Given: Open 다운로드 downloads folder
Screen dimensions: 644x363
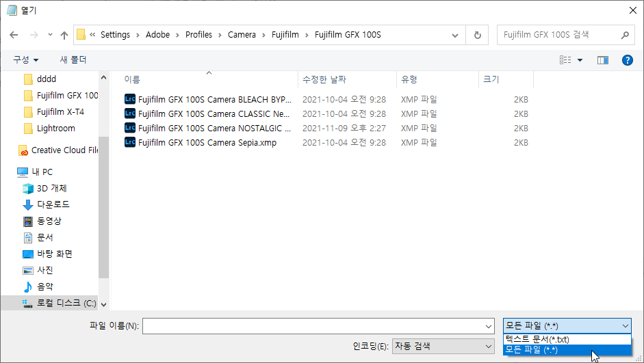Looking at the screenshot, I should (x=46, y=204).
